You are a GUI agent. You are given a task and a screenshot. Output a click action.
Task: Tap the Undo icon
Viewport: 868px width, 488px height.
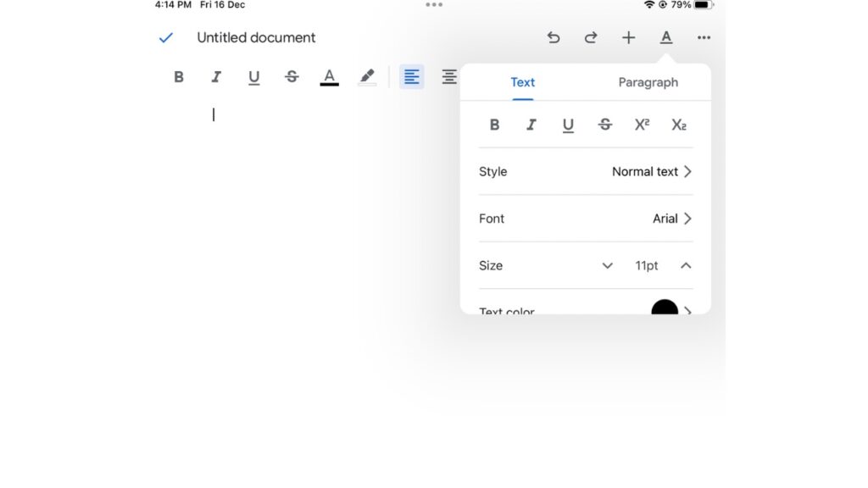pos(554,37)
